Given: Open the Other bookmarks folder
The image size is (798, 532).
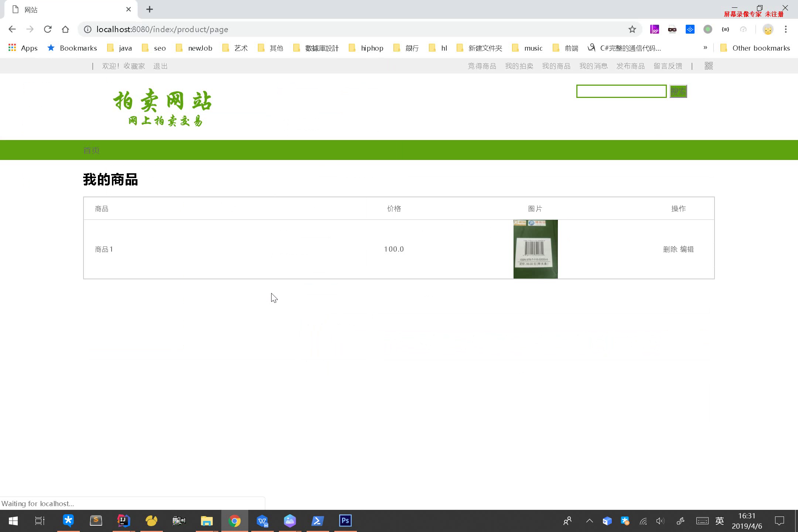Looking at the screenshot, I should [755, 48].
